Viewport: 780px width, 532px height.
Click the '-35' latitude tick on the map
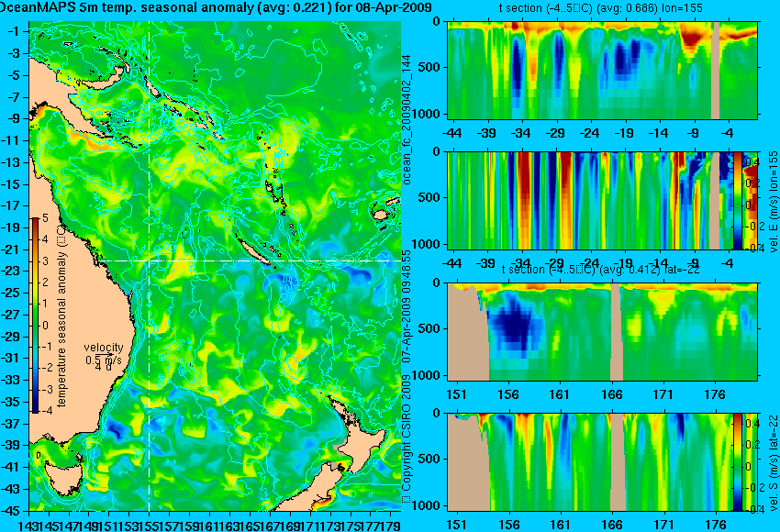[x=11, y=402]
